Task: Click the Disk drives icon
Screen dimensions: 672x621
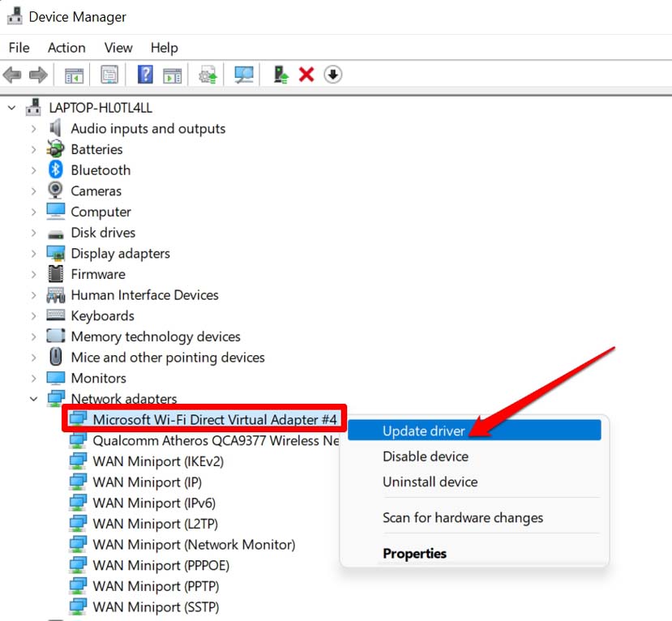Action: click(56, 234)
